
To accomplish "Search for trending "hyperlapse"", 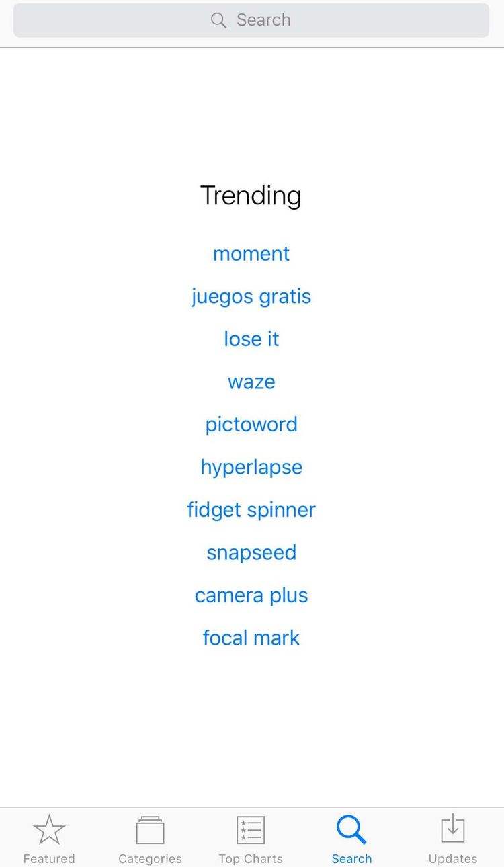I will (251, 467).
